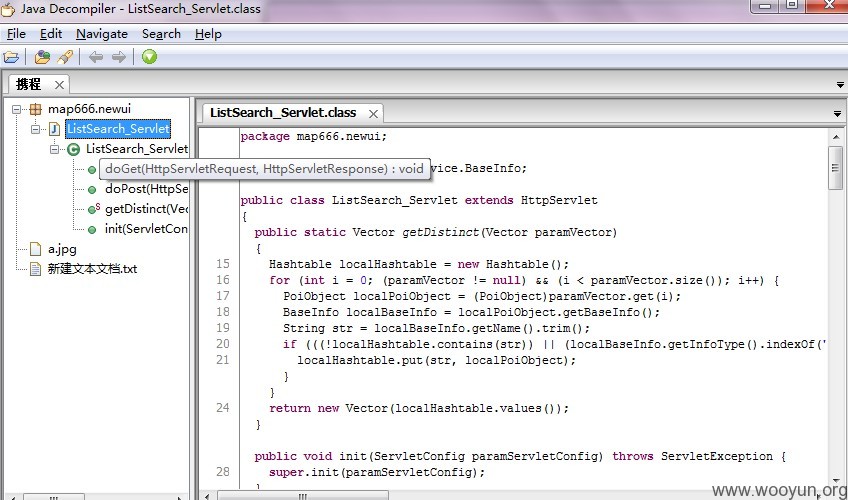The image size is (848, 500).
Task: Select the init(ServletCon... method in tree
Action: coord(147,229)
